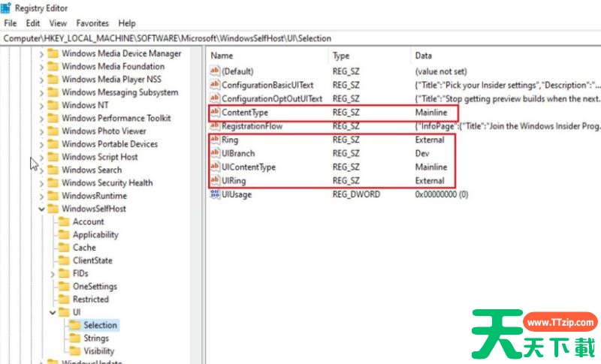
Task: Select the UIBranch value name
Action: [x=238, y=154]
